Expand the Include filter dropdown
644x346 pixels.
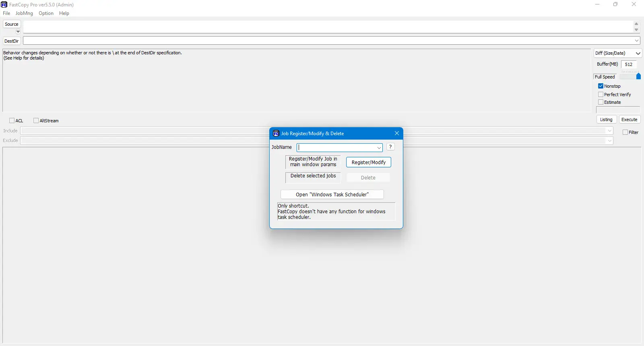click(609, 131)
